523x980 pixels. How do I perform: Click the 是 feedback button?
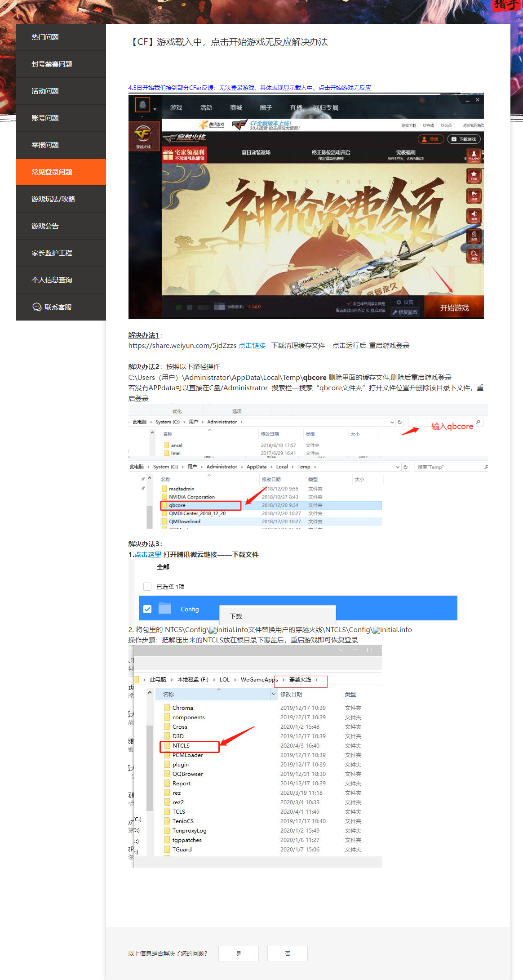tap(239, 953)
